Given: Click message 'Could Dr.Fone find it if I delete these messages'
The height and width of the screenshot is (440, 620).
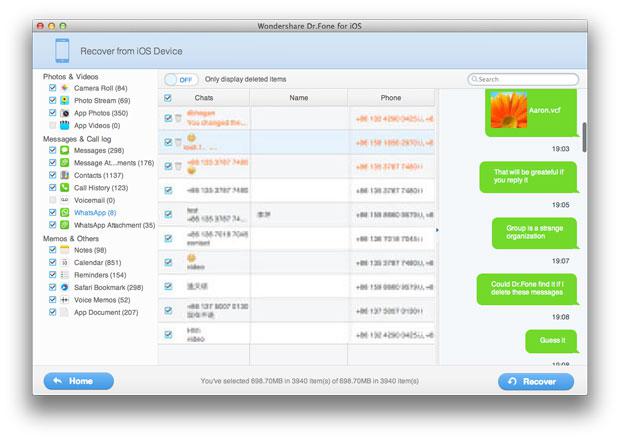Looking at the screenshot, I should pos(527,289).
